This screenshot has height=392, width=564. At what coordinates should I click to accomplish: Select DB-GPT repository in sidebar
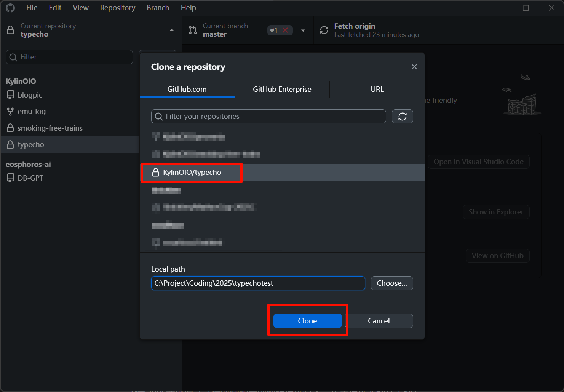click(70, 178)
